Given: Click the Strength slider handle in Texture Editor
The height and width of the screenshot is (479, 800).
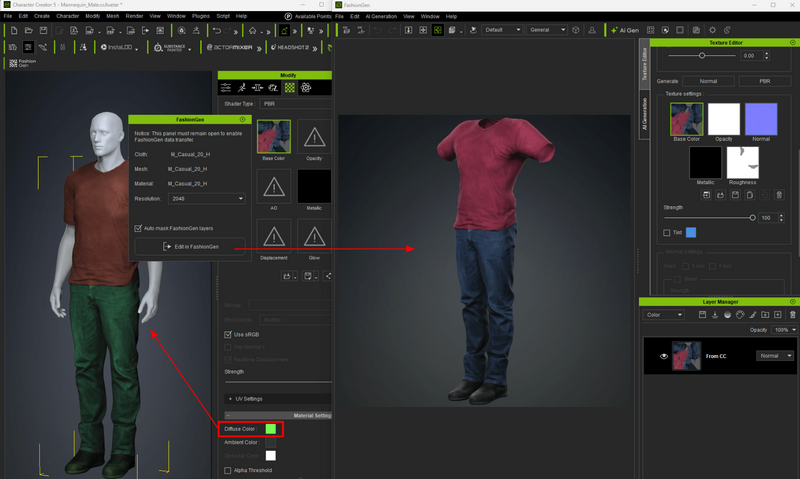Looking at the screenshot, I should point(752,218).
